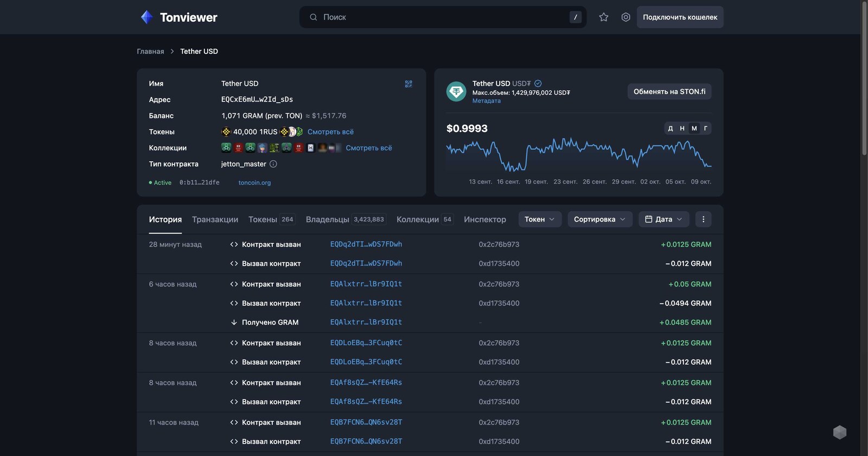868x456 pixels.
Task: Select the М (month) chart range
Action: [694, 128]
